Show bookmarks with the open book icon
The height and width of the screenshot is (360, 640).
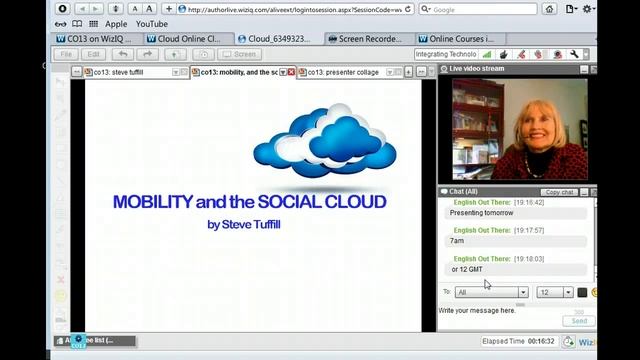[x=77, y=24]
